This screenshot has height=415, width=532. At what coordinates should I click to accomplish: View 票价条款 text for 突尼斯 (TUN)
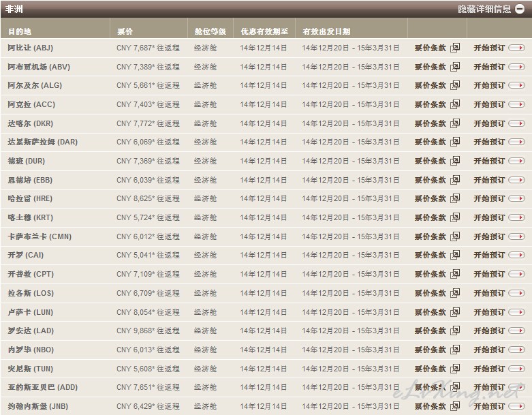click(x=431, y=369)
